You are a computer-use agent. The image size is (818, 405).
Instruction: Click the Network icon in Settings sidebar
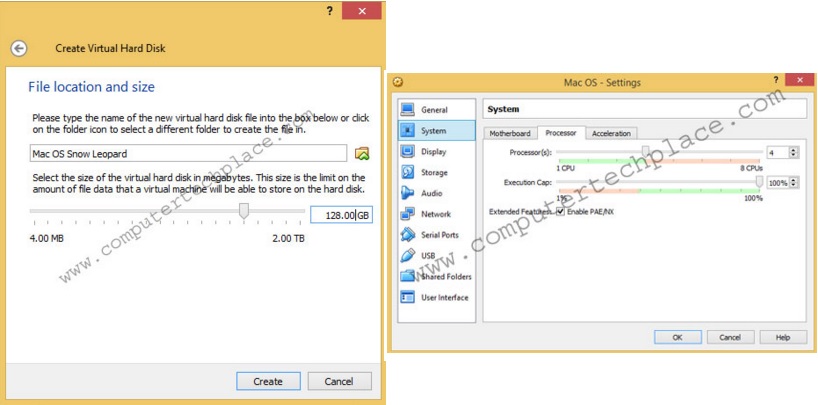(407, 214)
